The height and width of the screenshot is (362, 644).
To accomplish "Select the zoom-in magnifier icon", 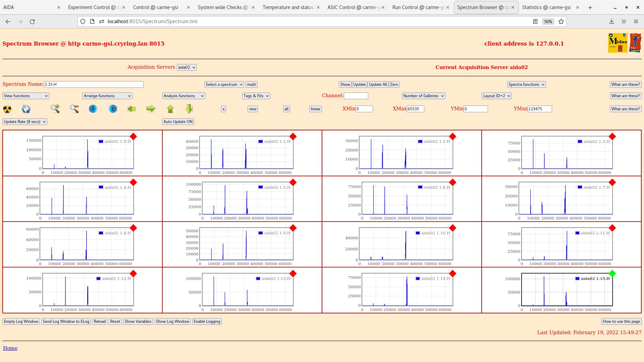I will (55, 109).
